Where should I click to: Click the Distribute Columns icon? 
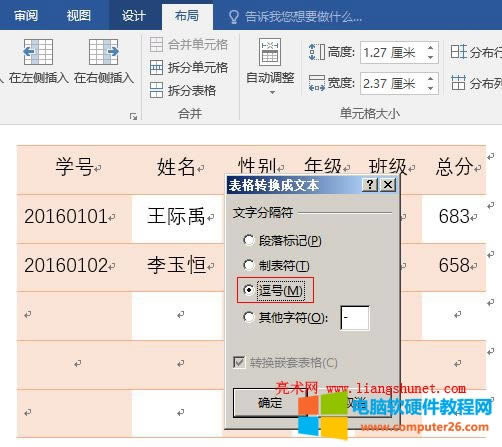[459, 83]
